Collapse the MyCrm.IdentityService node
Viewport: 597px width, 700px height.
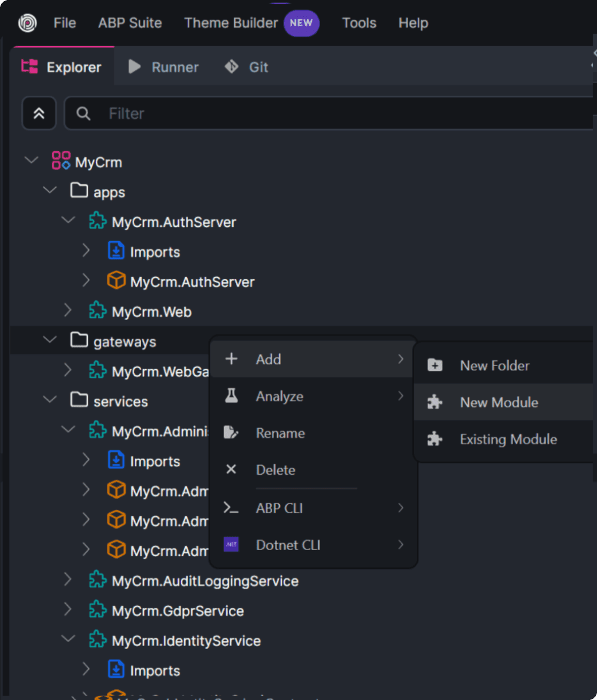68,639
